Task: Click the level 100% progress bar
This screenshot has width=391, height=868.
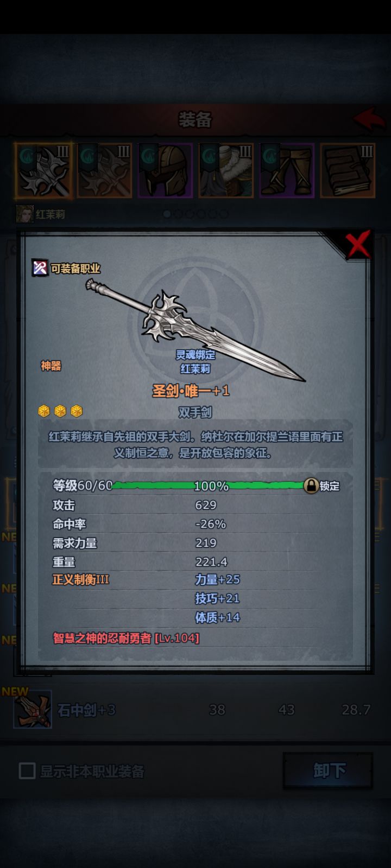Action: 209,486
